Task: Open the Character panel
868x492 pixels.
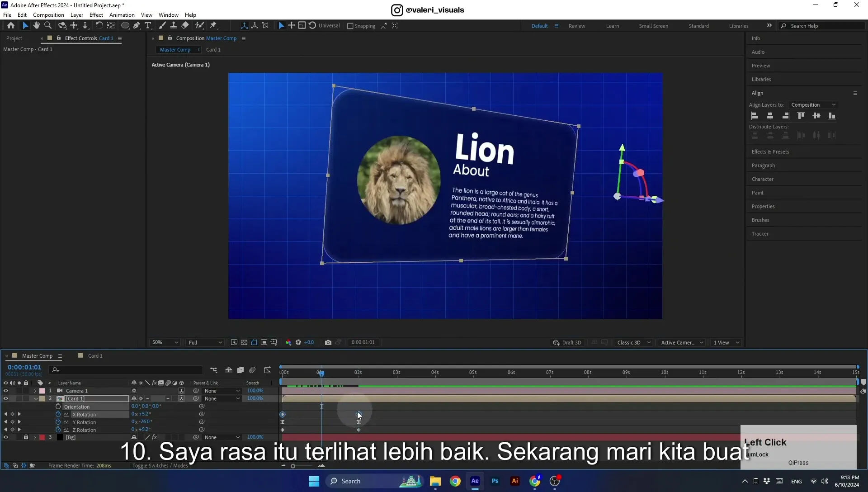Action: 762,179
